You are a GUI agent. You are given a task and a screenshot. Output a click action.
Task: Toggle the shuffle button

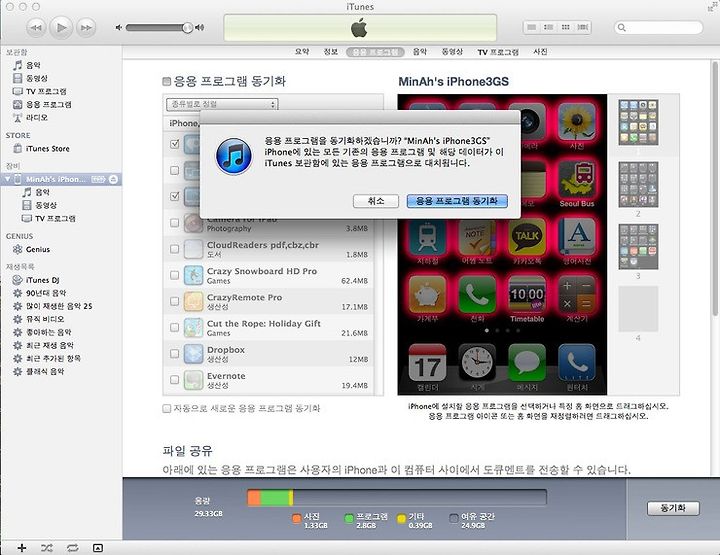click(46, 548)
